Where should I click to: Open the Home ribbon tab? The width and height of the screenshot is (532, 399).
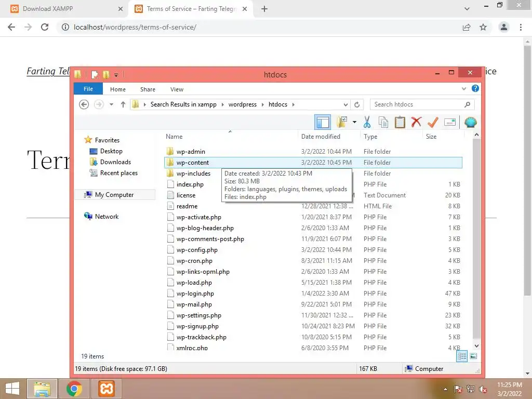click(118, 89)
